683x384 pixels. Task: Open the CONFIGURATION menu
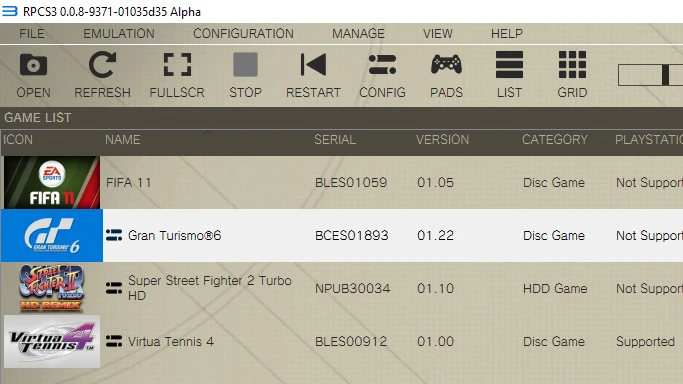pos(243,34)
